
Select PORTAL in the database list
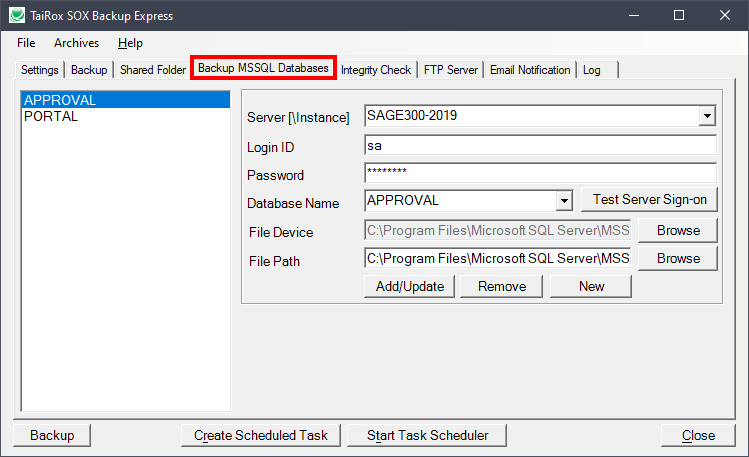(x=51, y=116)
